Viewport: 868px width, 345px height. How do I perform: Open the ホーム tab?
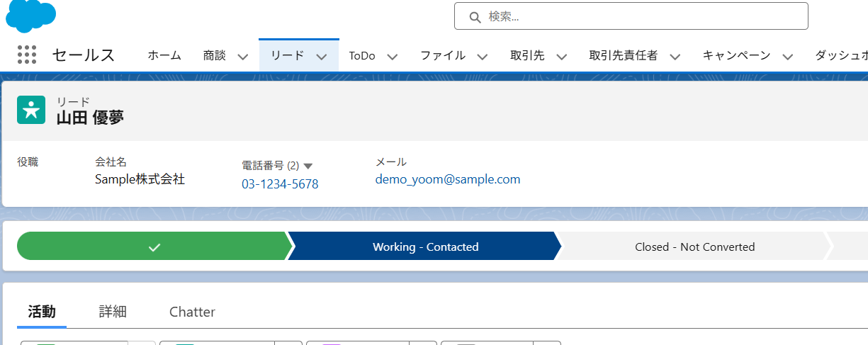(164, 55)
